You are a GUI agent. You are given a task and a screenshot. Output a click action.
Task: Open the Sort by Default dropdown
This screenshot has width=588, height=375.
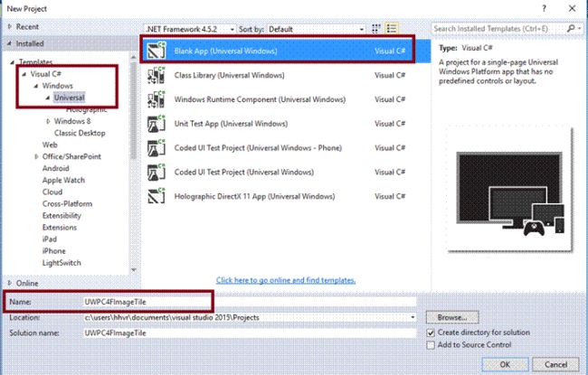316,29
